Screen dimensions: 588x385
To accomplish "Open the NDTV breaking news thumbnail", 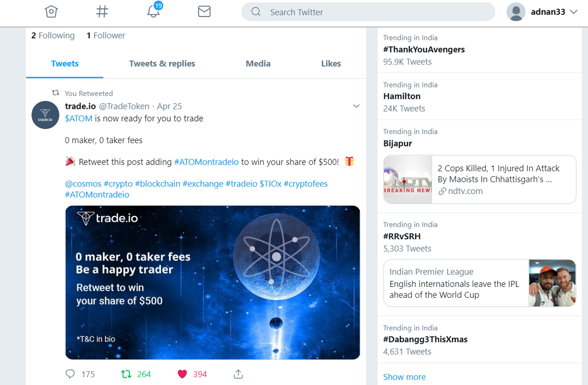I will tap(408, 179).
